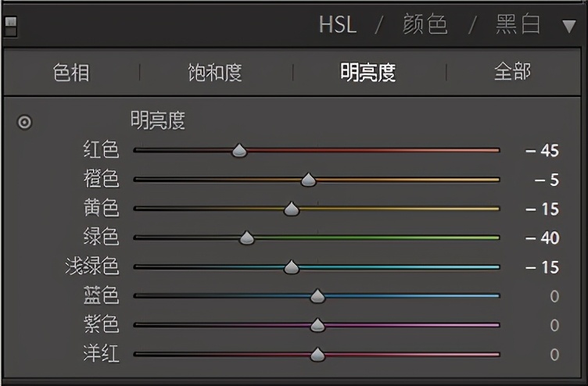Select the 明亮度 tab
This screenshot has height=386, width=588.
[x=367, y=73]
